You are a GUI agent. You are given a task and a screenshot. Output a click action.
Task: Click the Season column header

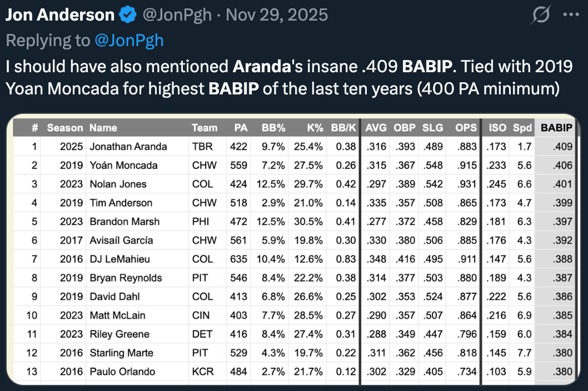[65, 128]
